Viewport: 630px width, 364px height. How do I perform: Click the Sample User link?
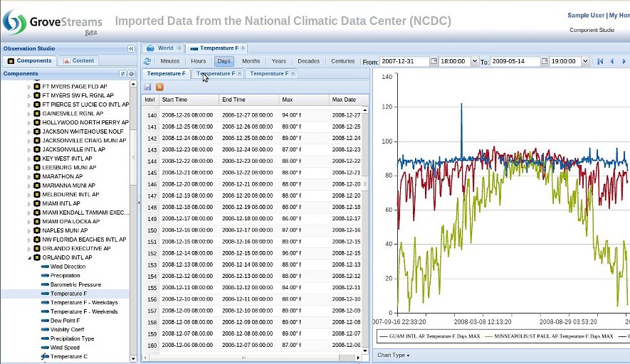point(585,15)
